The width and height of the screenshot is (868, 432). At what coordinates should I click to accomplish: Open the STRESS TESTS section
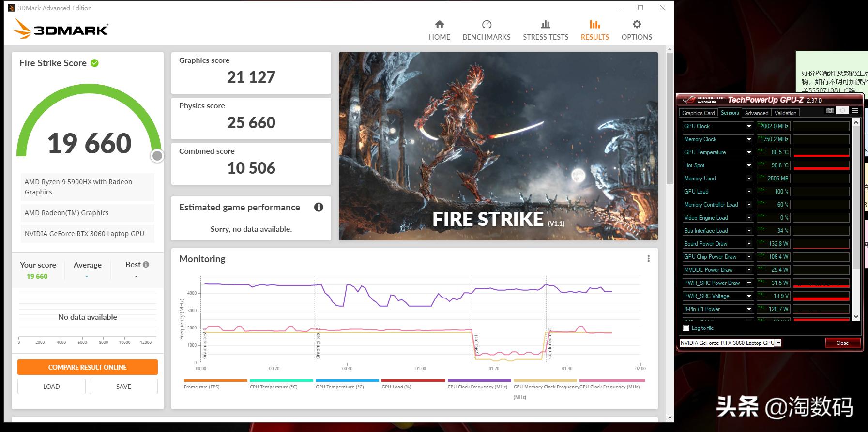tap(546, 30)
